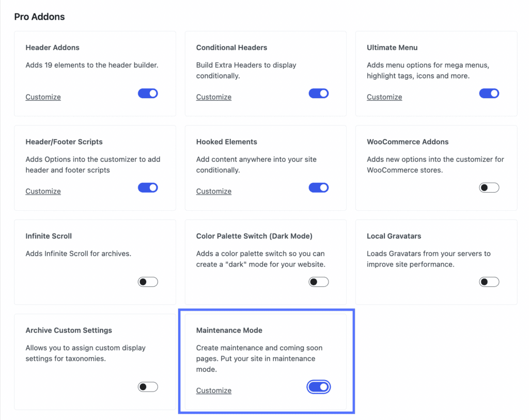
Task: Enable Archive Custom Settings switch
Action: pyautogui.click(x=148, y=387)
